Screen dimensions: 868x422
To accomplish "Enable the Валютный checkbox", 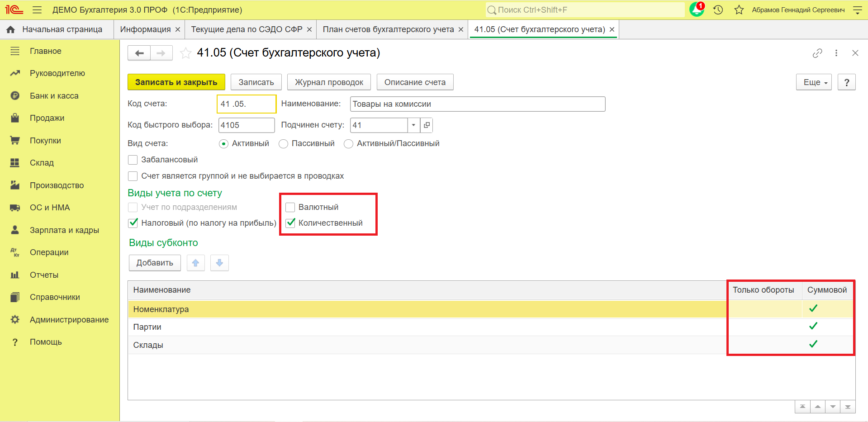I will click(290, 207).
